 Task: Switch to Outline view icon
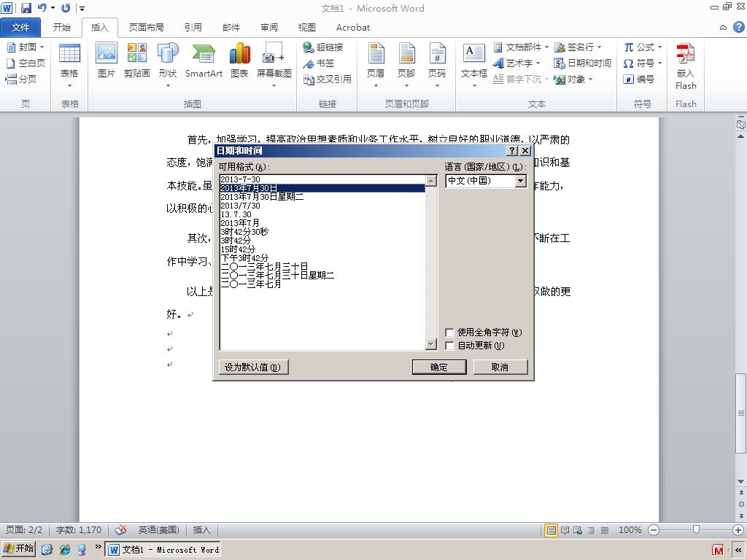(591, 530)
